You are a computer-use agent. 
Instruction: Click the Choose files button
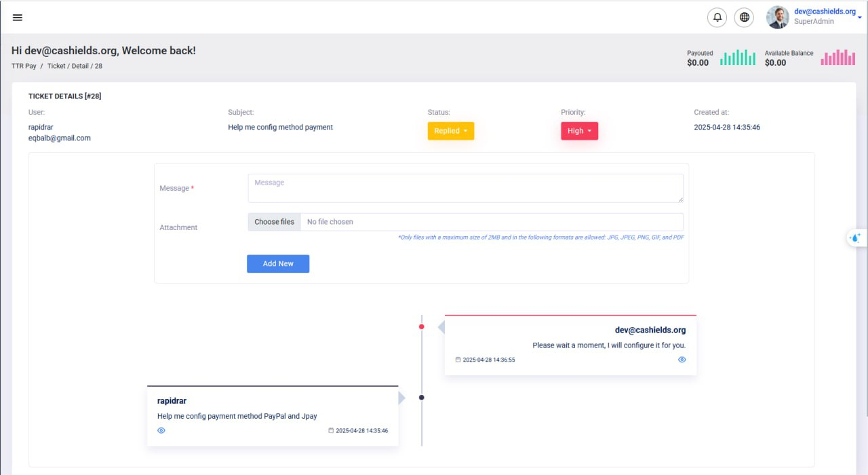click(274, 222)
